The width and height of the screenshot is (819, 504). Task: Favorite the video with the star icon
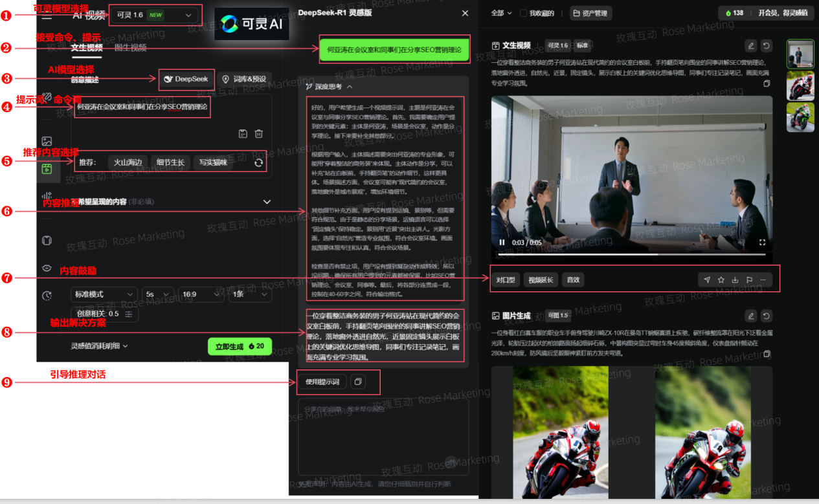721,280
